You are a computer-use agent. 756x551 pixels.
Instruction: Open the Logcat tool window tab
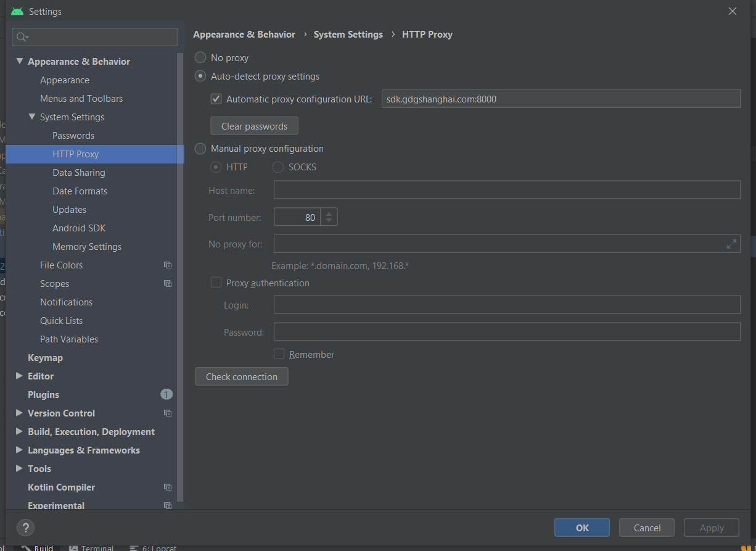(x=153, y=548)
